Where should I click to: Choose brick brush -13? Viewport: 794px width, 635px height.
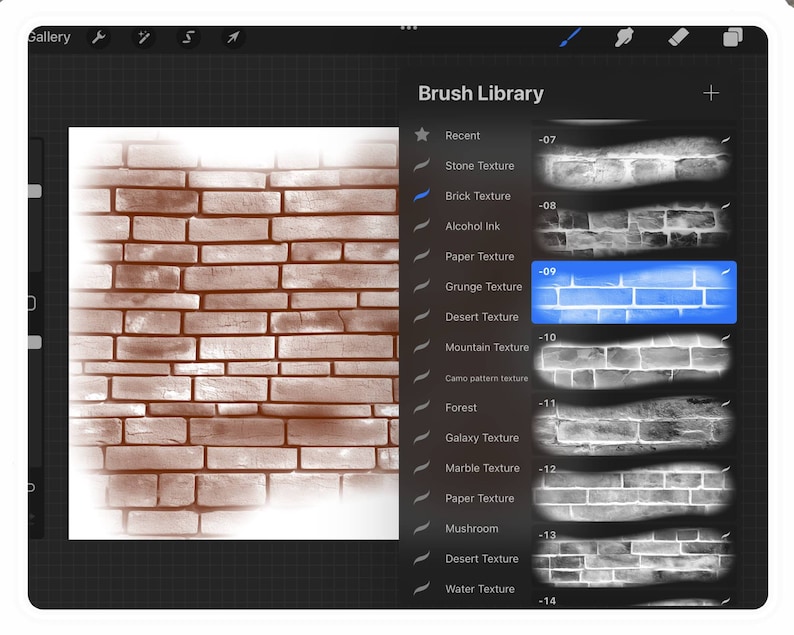pos(634,556)
